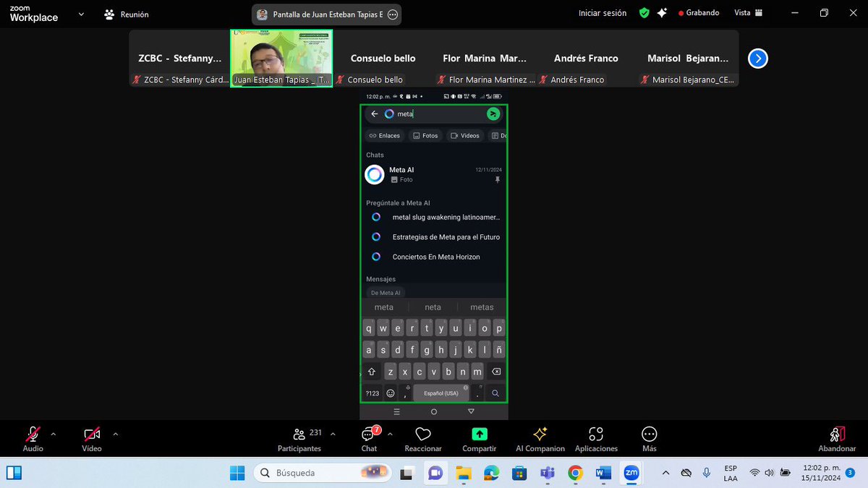Open the Windows Start menu
868x488 pixels.
click(237, 473)
